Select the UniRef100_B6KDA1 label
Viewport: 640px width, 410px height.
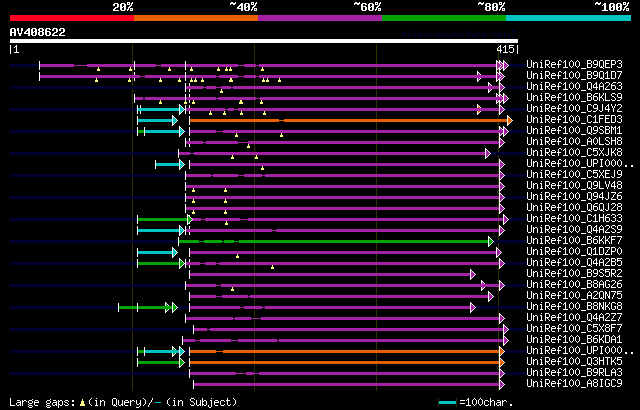(x=574, y=340)
